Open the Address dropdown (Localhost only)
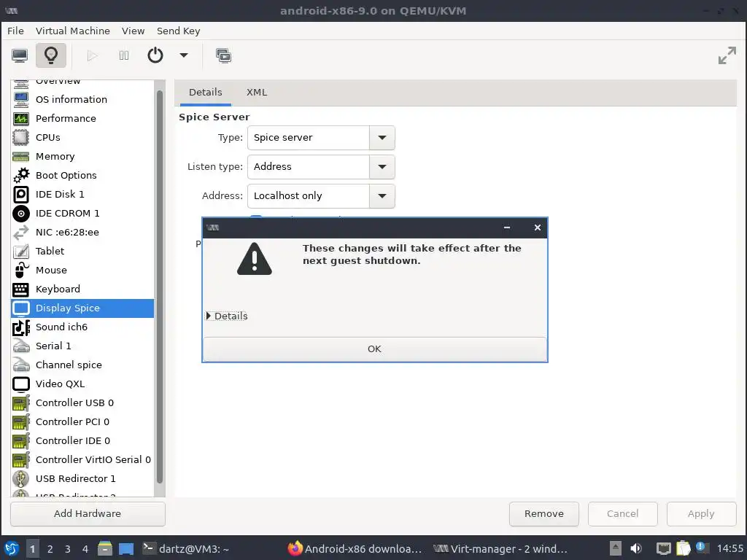 321,195
